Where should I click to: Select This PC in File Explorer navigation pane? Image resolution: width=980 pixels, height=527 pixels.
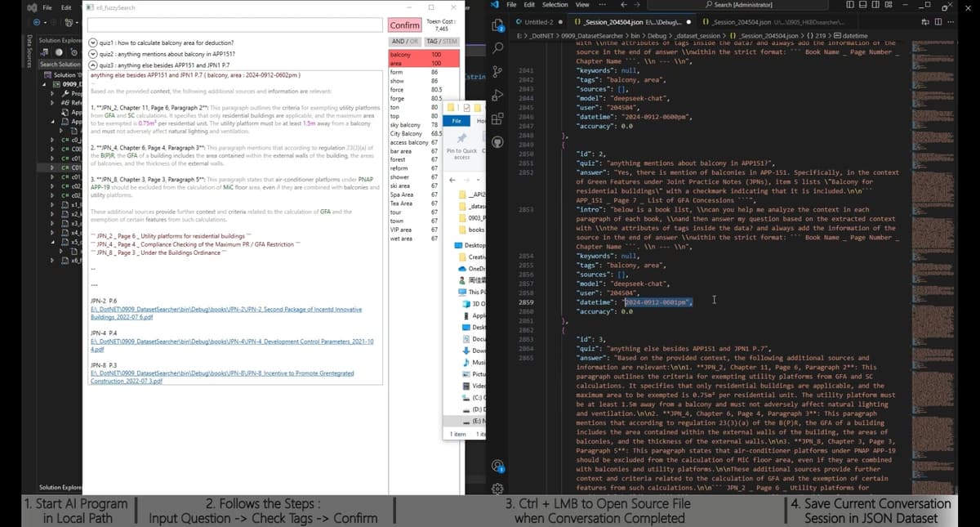[x=471, y=292]
